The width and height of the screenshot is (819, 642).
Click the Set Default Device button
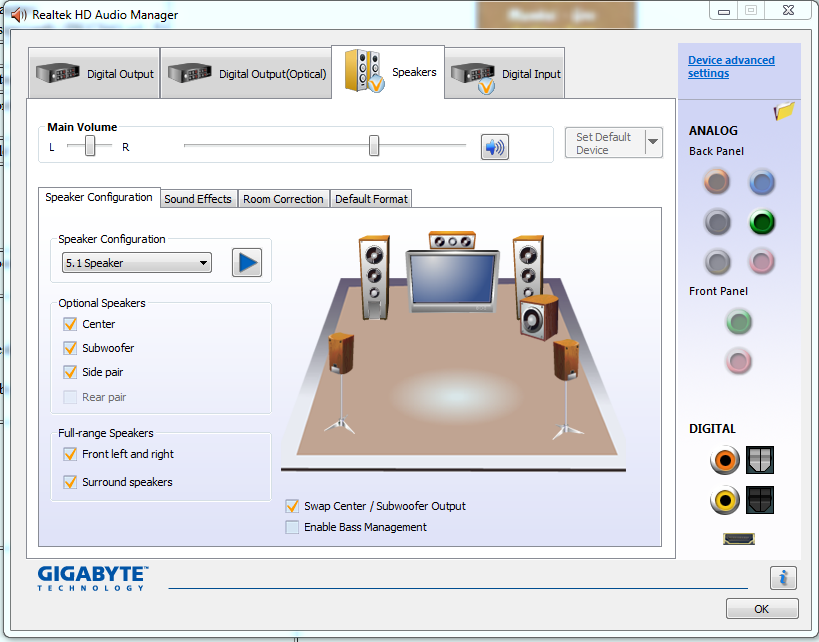point(605,143)
